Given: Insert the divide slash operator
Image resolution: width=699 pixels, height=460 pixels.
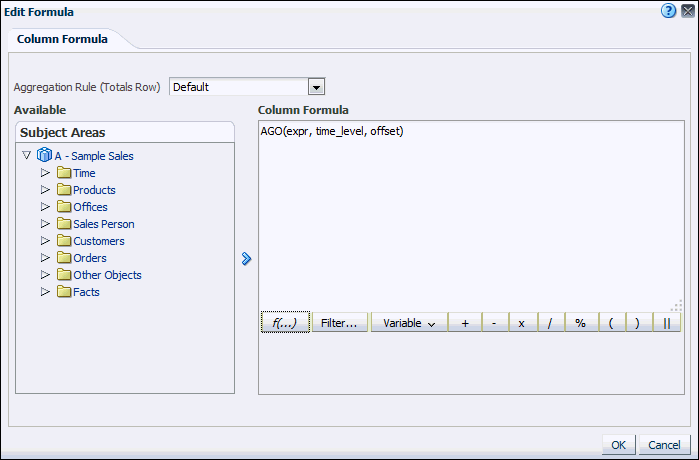Looking at the screenshot, I should pyautogui.click(x=550, y=323).
